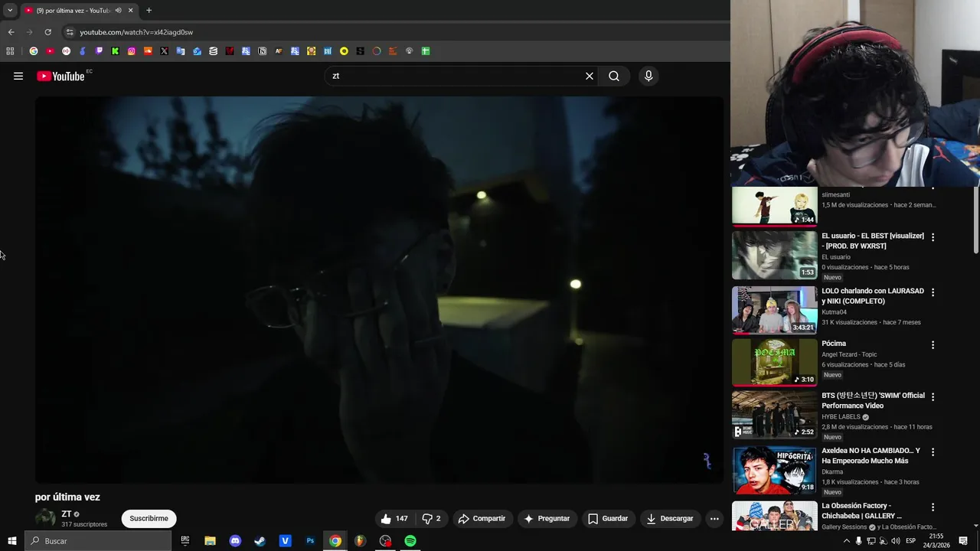Open the LOLO charlando con LAURASAD video title

(x=873, y=296)
